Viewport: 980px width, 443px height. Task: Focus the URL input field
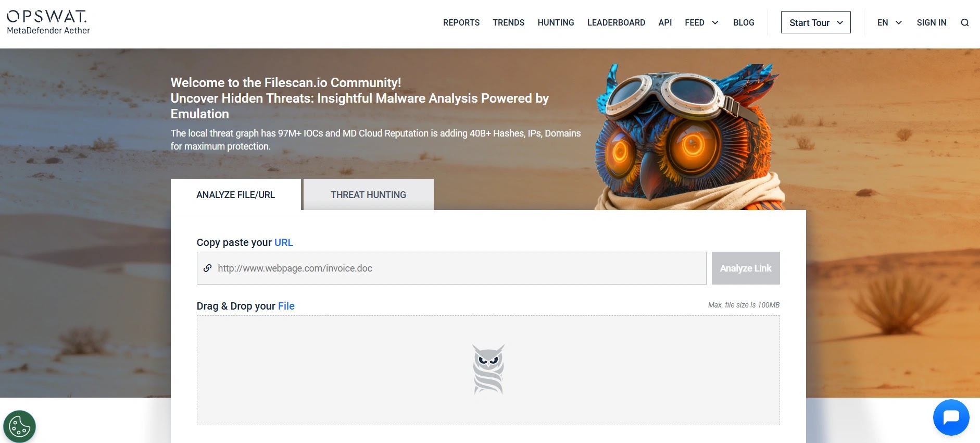pos(451,268)
